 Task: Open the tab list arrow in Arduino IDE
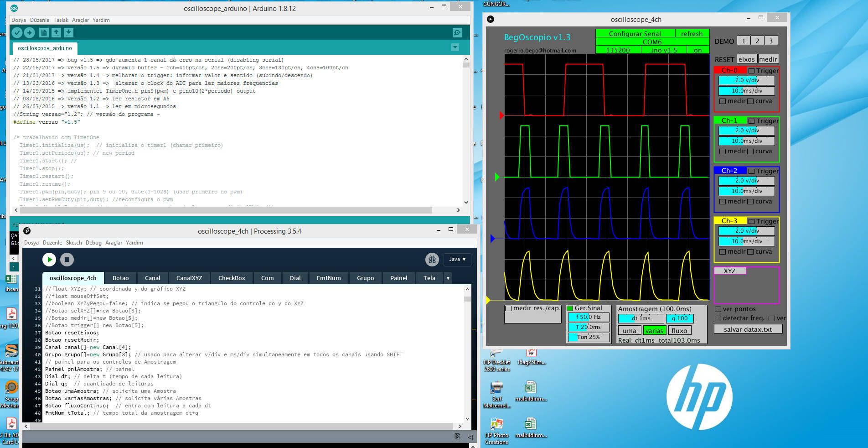455,47
